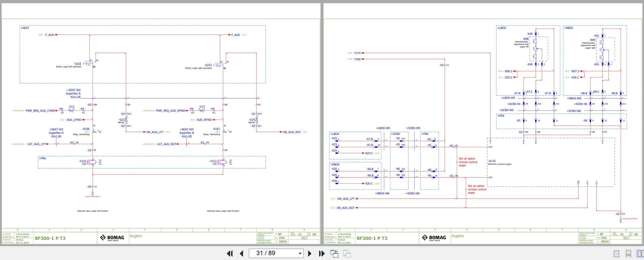Toggle two-page side-by-side layout
This screenshot has height=260, width=644.
[x=640, y=254]
